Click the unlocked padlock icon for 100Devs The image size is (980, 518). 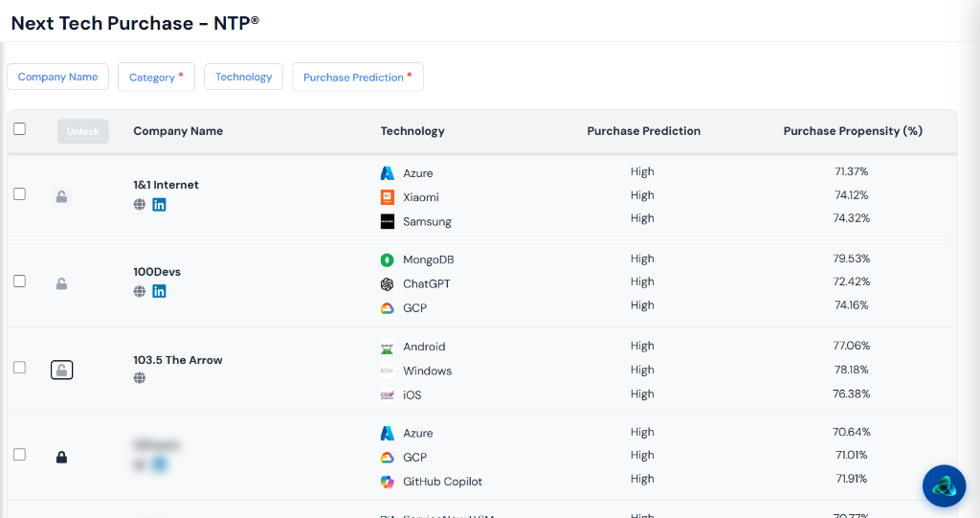62,283
